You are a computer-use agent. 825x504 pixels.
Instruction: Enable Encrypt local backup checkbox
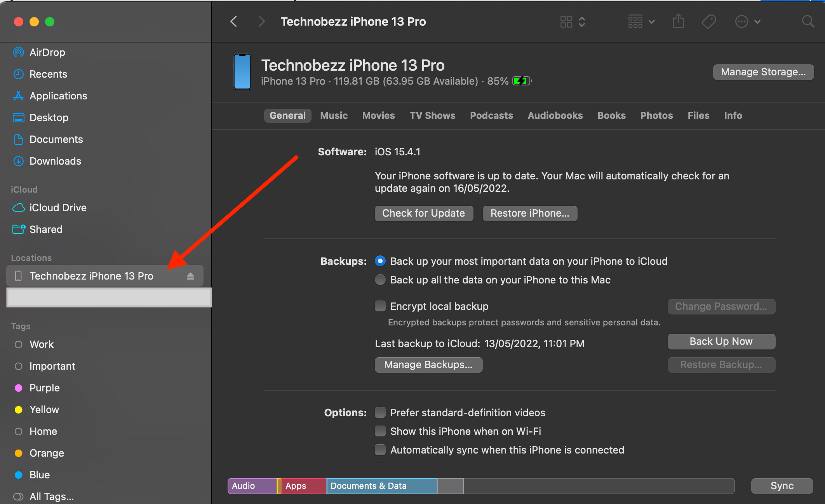(380, 306)
